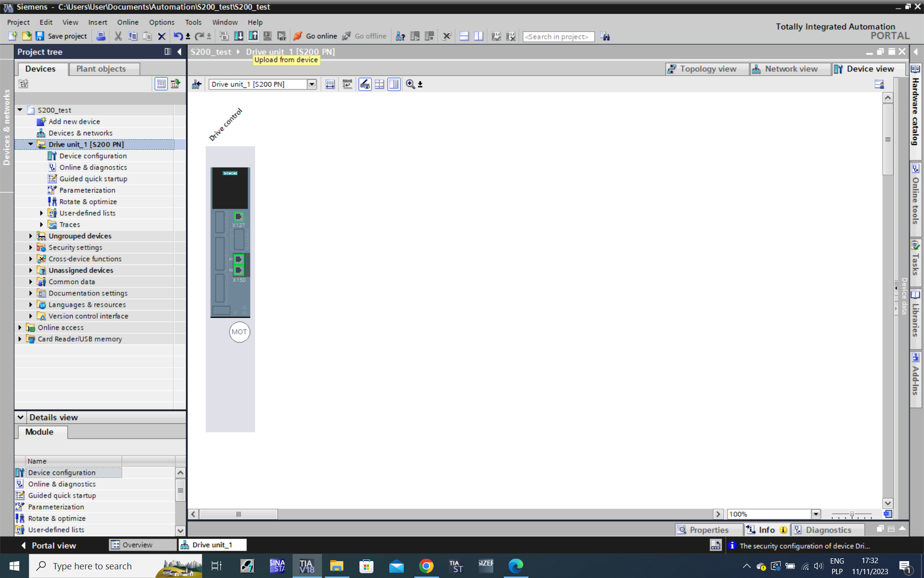Click the Undo arrow icon

(178, 36)
